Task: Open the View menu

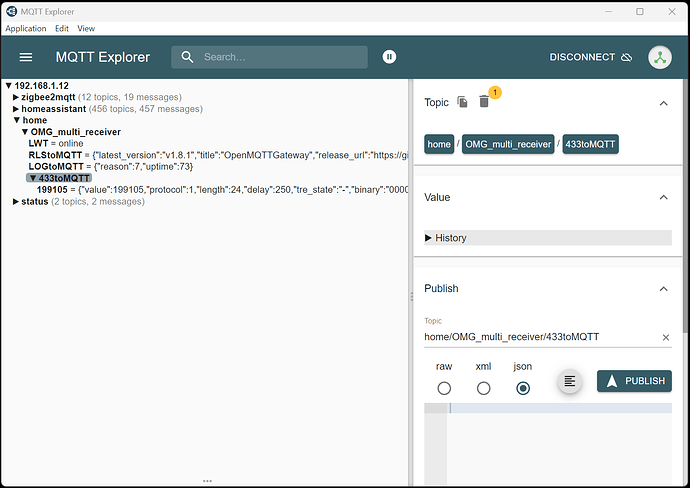Action: click(86, 28)
